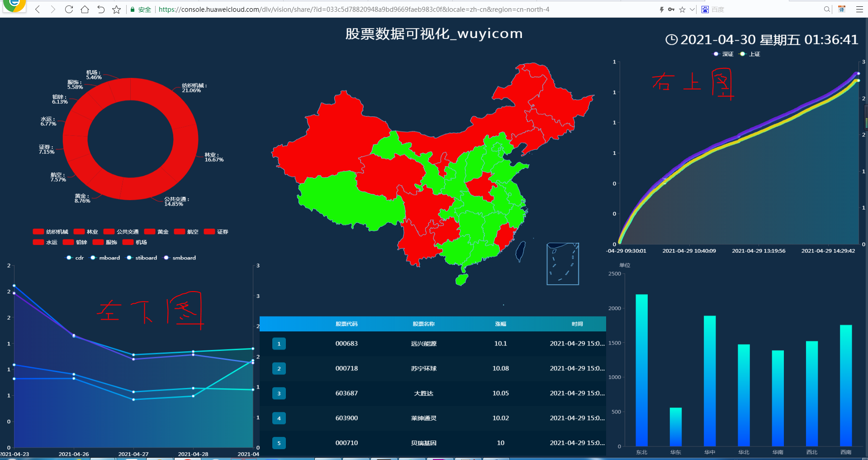Click rank badge 4 in the stock table
Viewport: 868px width, 460px height.
pyautogui.click(x=279, y=418)
